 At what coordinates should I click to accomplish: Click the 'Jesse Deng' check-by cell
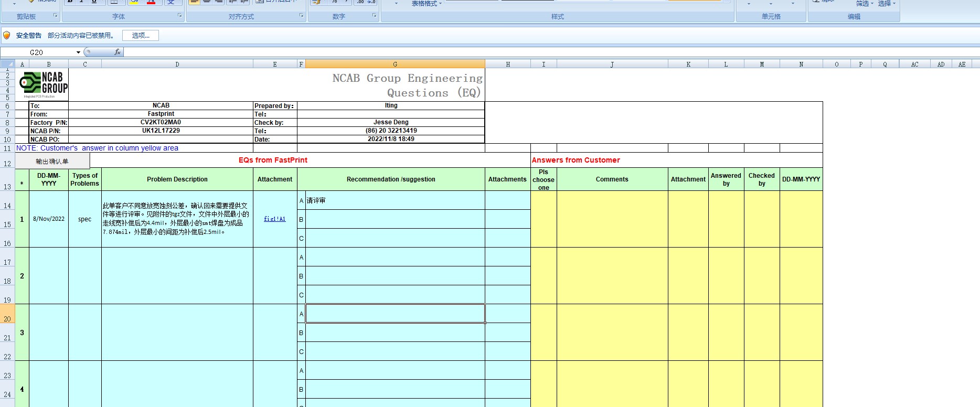(x=391, y=122)
